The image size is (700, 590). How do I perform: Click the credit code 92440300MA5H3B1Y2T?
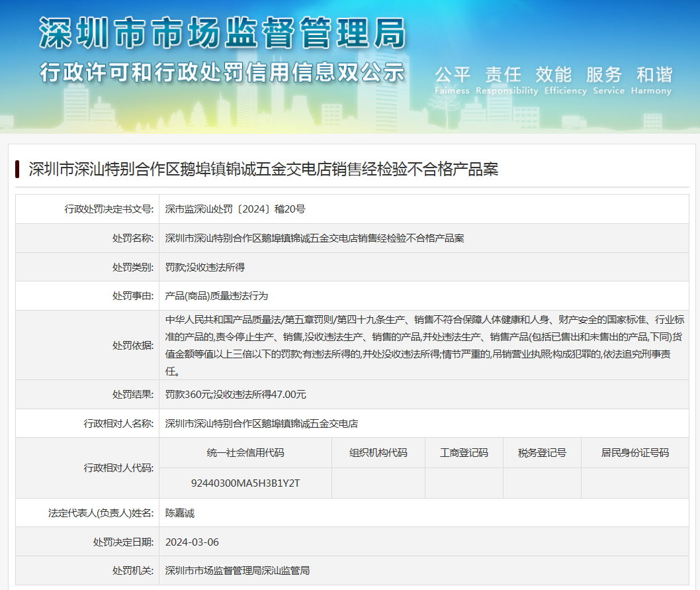245,483
